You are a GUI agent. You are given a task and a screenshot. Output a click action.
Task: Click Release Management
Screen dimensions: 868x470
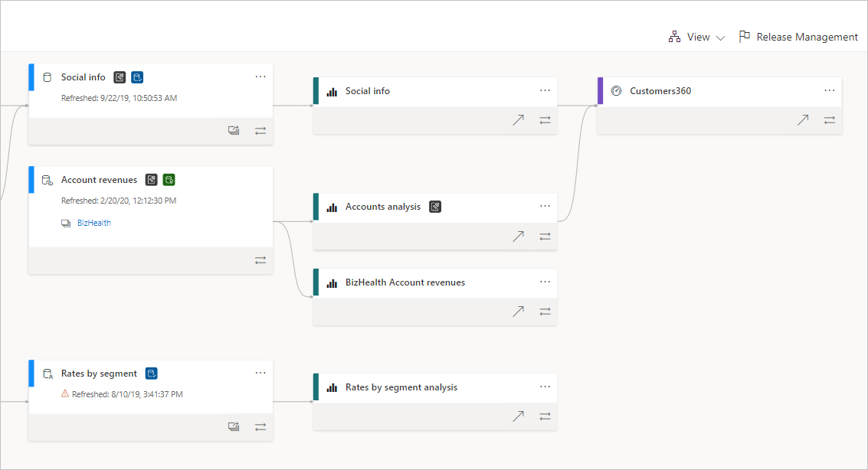[x=798, y=36]
